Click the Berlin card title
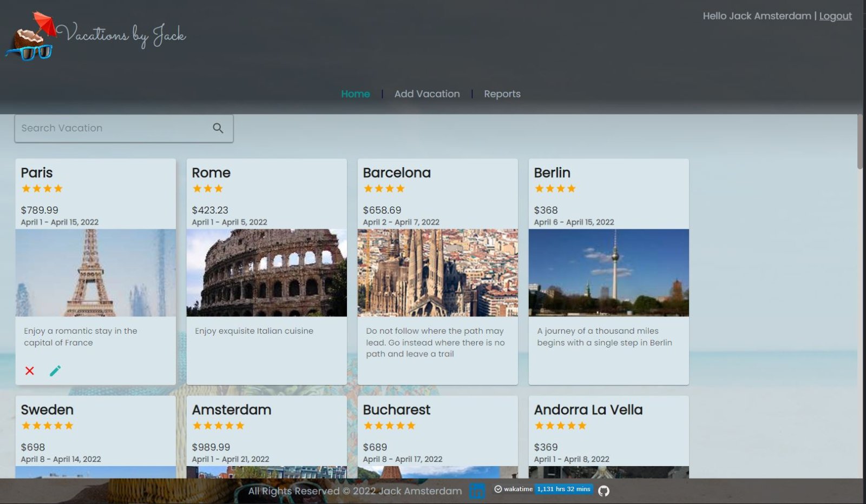The image size is (866, 504). point(552,173)
